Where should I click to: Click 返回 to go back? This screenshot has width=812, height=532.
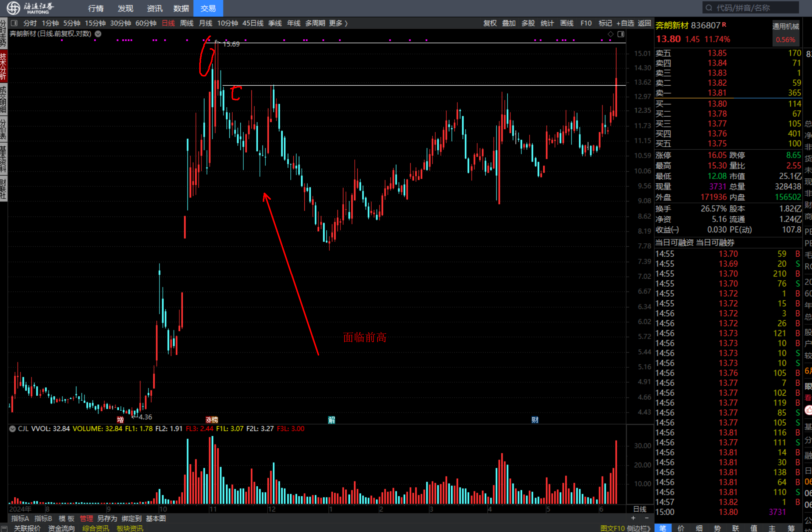(x=644, y=23)
